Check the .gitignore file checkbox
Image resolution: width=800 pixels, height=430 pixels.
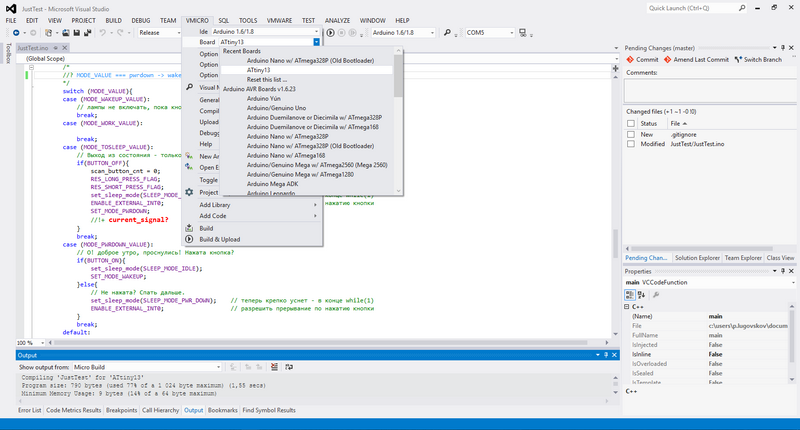pos(630,133)
